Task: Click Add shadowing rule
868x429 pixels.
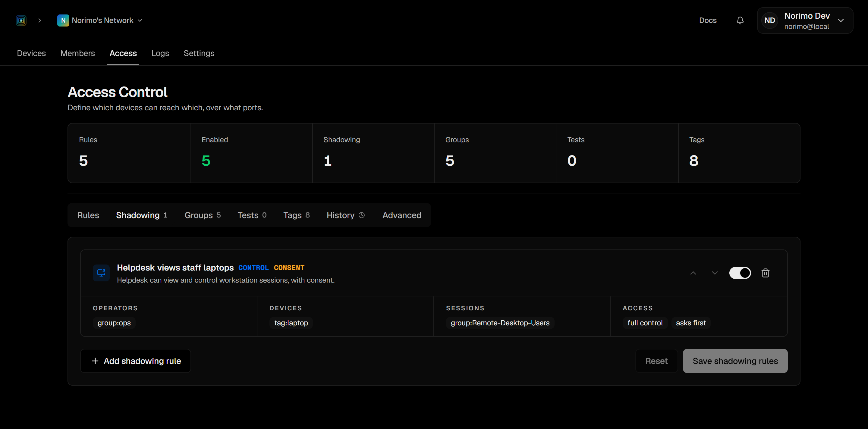Action: (x=135, y=361)
